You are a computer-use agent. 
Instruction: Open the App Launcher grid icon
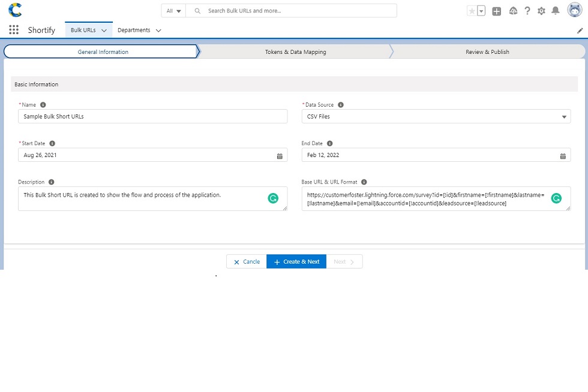[x=14, y=30]
